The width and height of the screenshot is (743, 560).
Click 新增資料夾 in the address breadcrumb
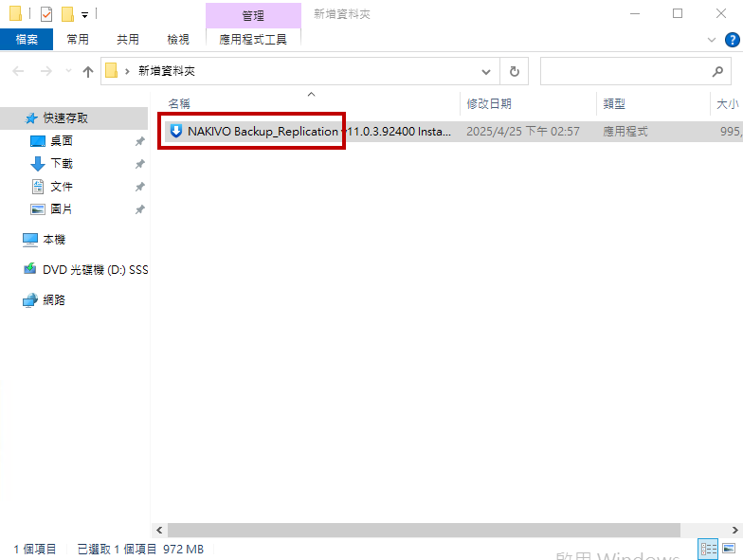click(167, 71)
